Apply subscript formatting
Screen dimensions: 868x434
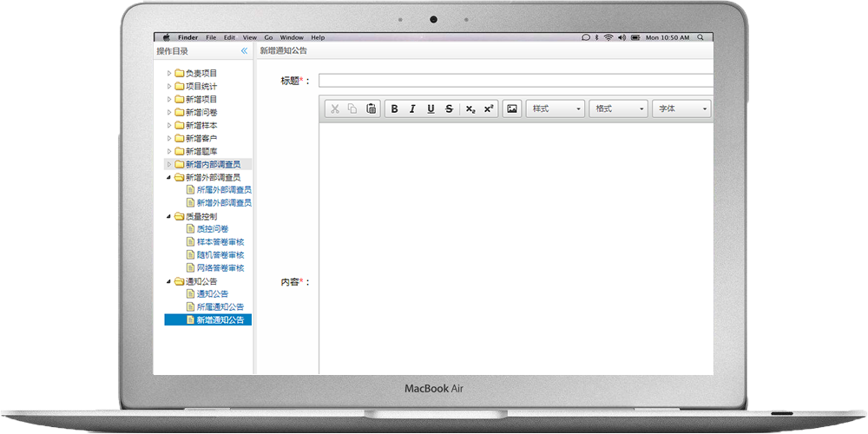pos(470,109)
